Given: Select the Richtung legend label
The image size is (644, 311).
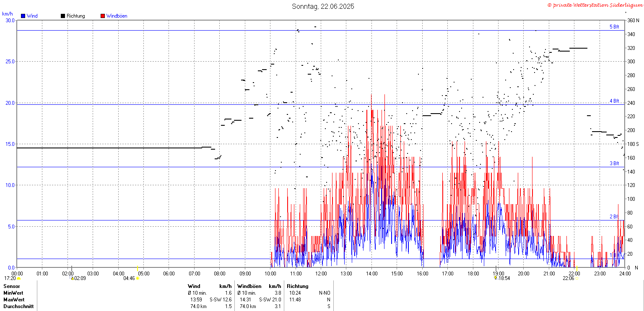Looking at the screenshot, I should 76,16.
